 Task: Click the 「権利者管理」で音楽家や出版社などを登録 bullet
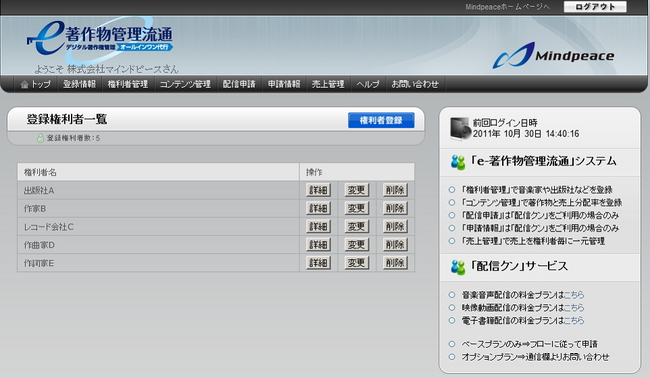coord(537,190)
